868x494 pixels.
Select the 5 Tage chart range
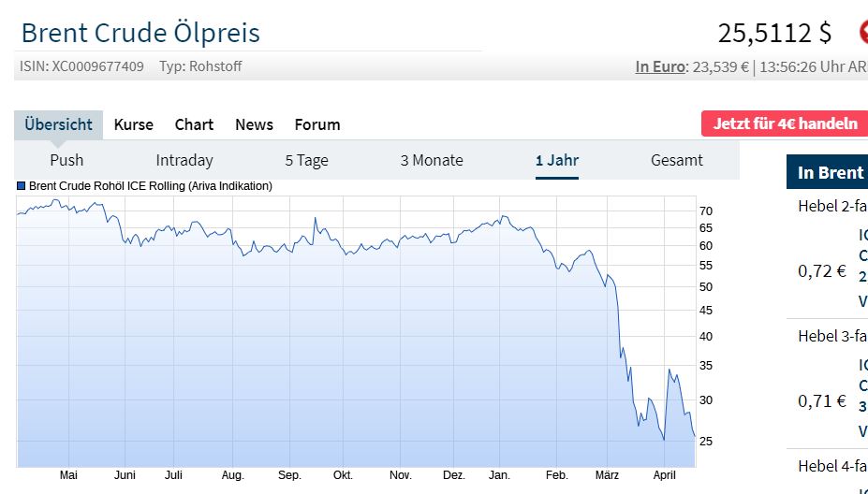point(306,160)
